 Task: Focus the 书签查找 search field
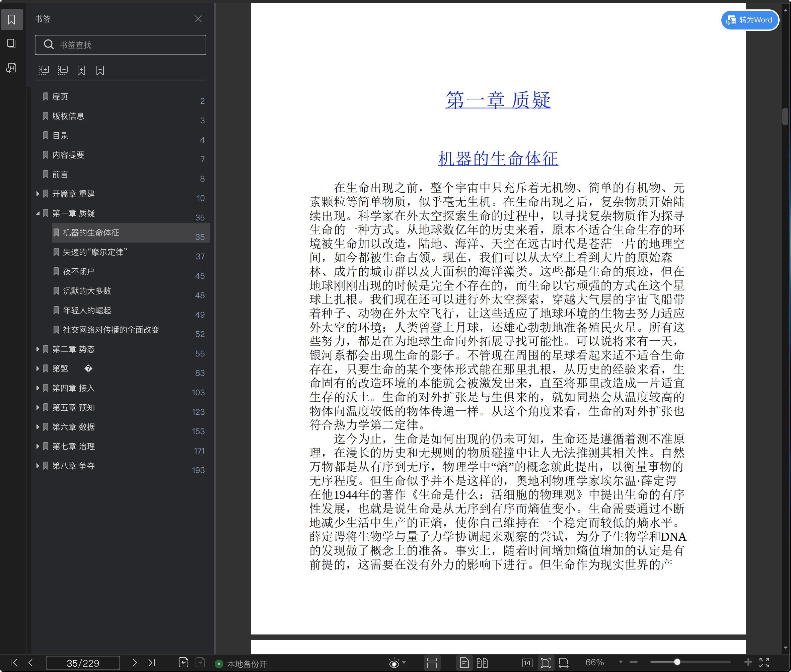click(x=120, y=45)
